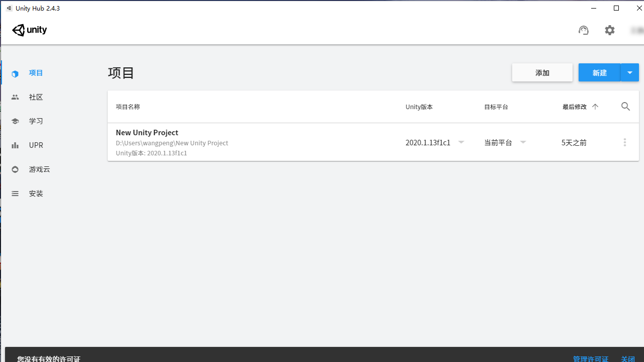Screen dimensions: 644x362
Task: Open the Projects section cube icon
Action: click(x=15, y=73)
